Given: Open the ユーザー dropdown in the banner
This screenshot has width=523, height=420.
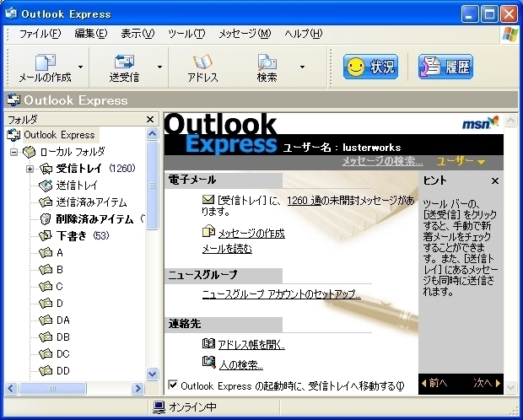Looking at the screenshot, I should tap(461, 161).
